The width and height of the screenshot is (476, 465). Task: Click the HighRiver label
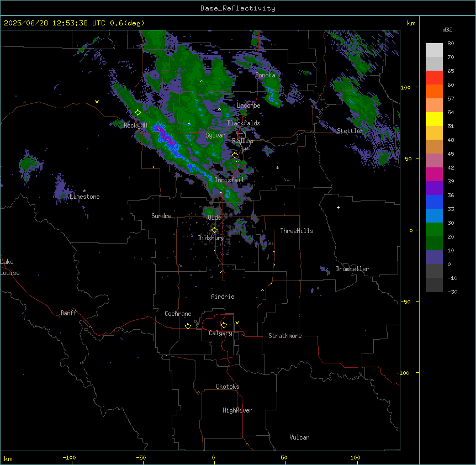(237, 410)
